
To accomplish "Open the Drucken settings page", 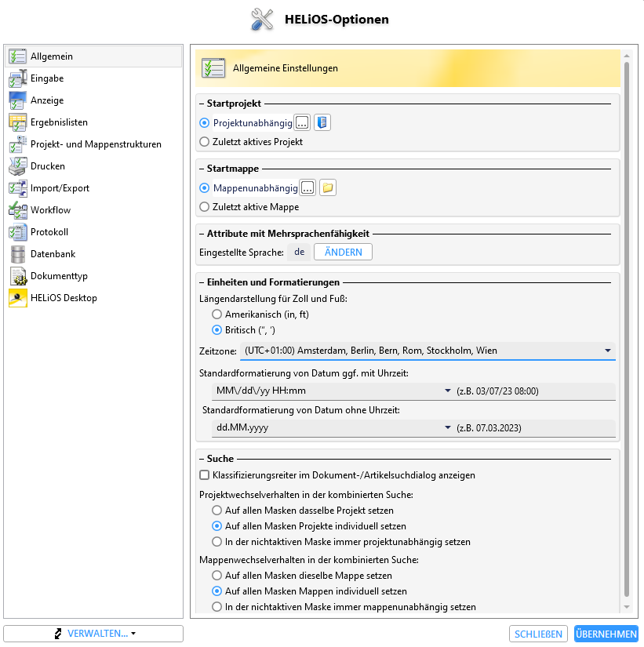I will click(93, 166).
